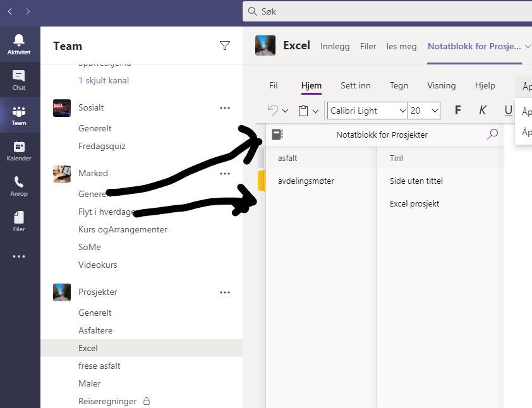Viewport: 532px width, 408px height.
Task: Open the Innlegg tab of Excel channel
Action: tap(335, 45)
